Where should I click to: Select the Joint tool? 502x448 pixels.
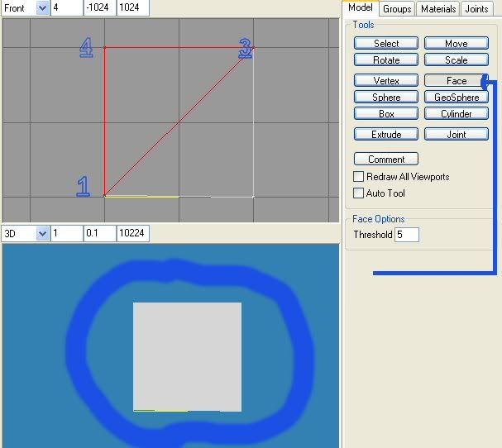457,134
